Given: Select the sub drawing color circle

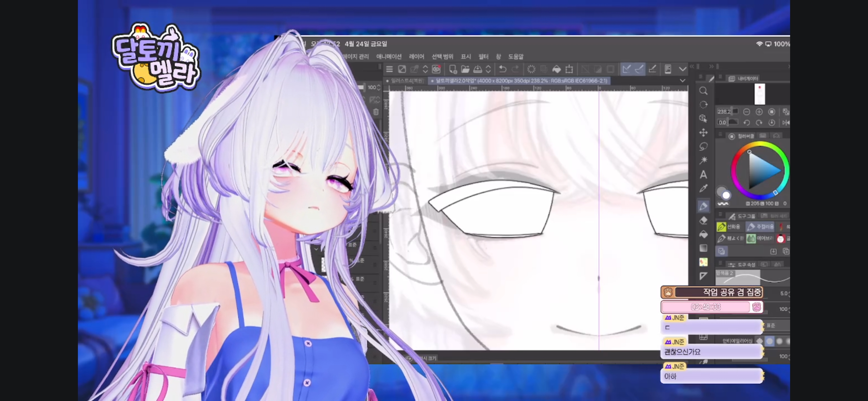Looking at the screenshot, I should tap(726, 195).
